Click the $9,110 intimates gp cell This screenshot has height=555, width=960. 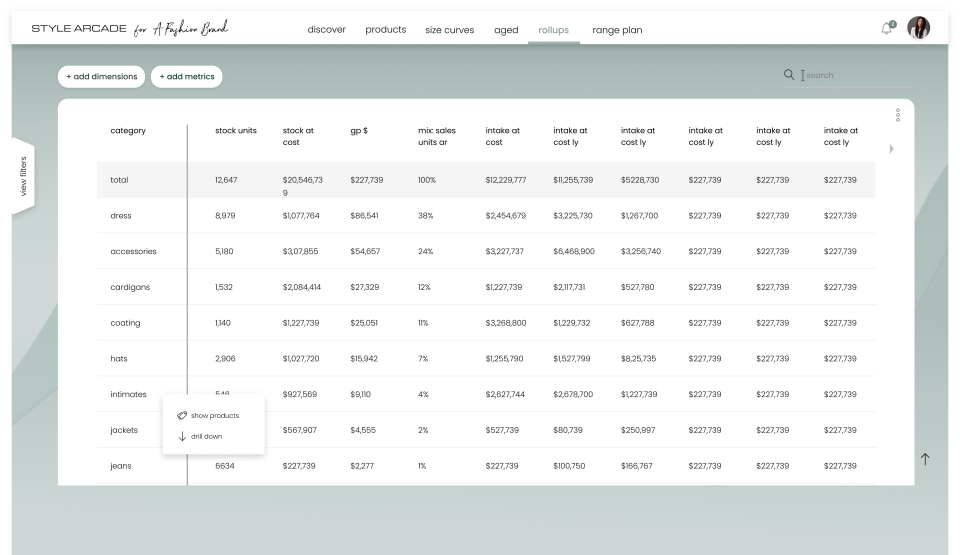pos(360,394)
